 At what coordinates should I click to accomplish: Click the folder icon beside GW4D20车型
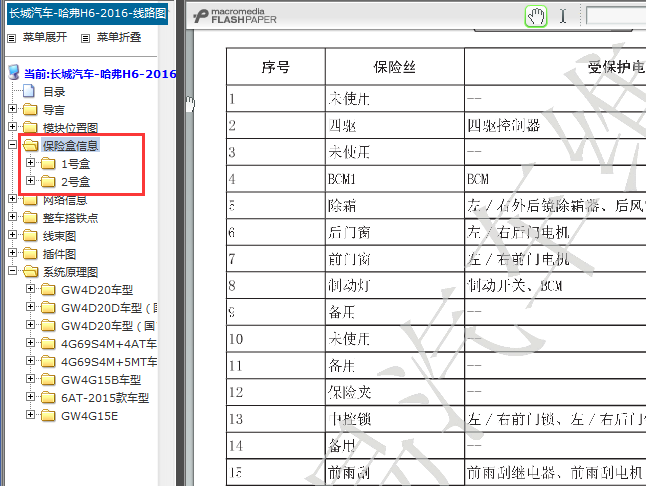tap(48, 290)
